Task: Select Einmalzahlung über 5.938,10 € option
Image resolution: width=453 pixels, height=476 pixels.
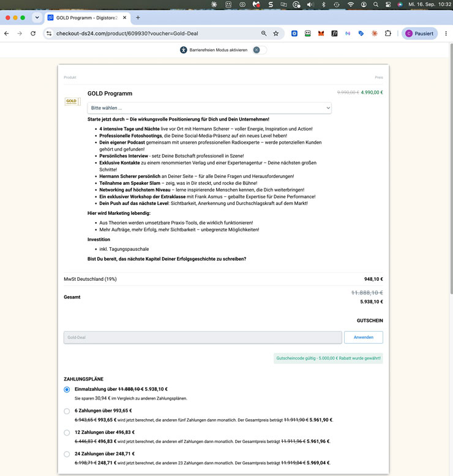Action: 67,390
